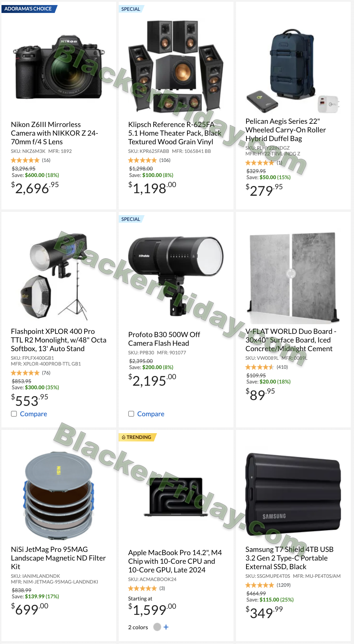Click the Special tag above Profoto B30
354x644 pixels.
click(x=131, y=219)
